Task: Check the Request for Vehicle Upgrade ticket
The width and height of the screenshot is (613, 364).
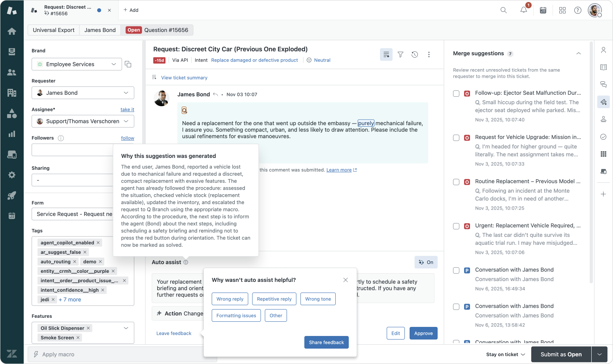Action: point(456,138)
